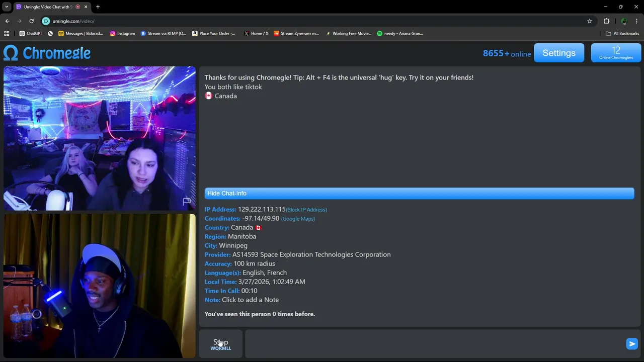Click the coordinates -97.14/49.90
This screenshot has height=362, width=644.
[x=261, y=218]
